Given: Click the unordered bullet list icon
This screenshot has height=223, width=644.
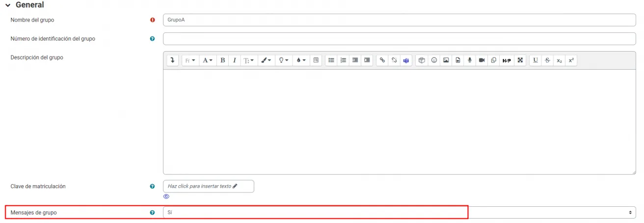Looking at the screenshot, I should click(x=331, y=60).
